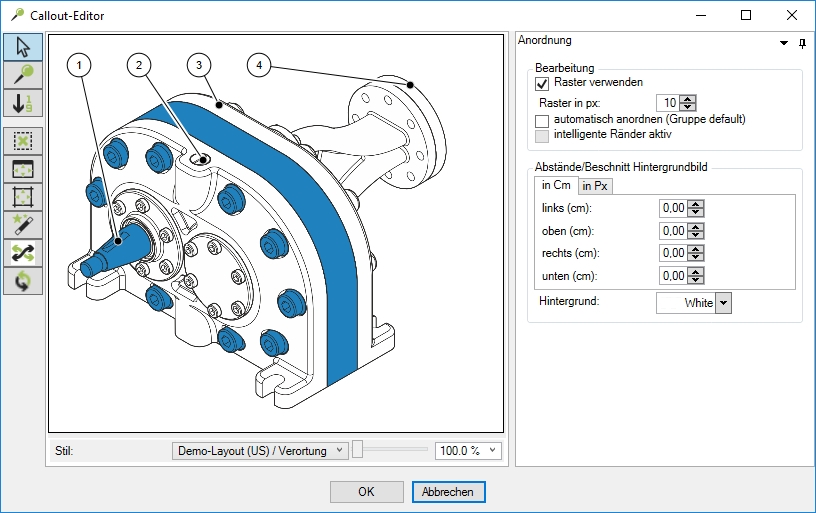Click the circular refresh arrows icon
Screen dimensions: 816x513
pyautogui.click(x=23, y=281)
